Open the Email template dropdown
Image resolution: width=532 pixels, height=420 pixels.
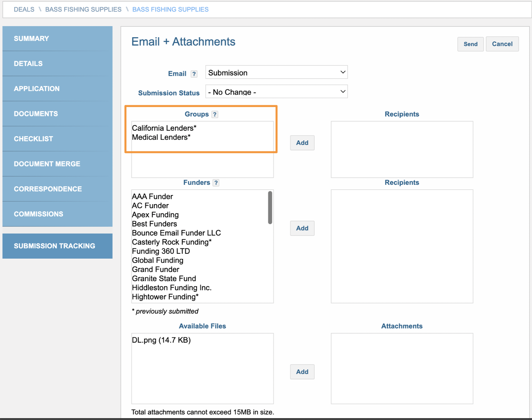tap(276, 72)
